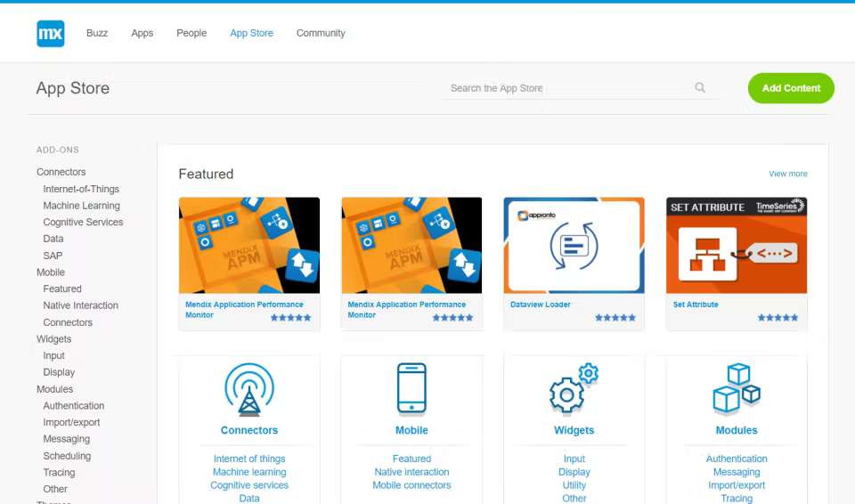Click the star rating under Dataview Loader
The width and height of the screenshot is (855, 504).
tap(615, 318)
